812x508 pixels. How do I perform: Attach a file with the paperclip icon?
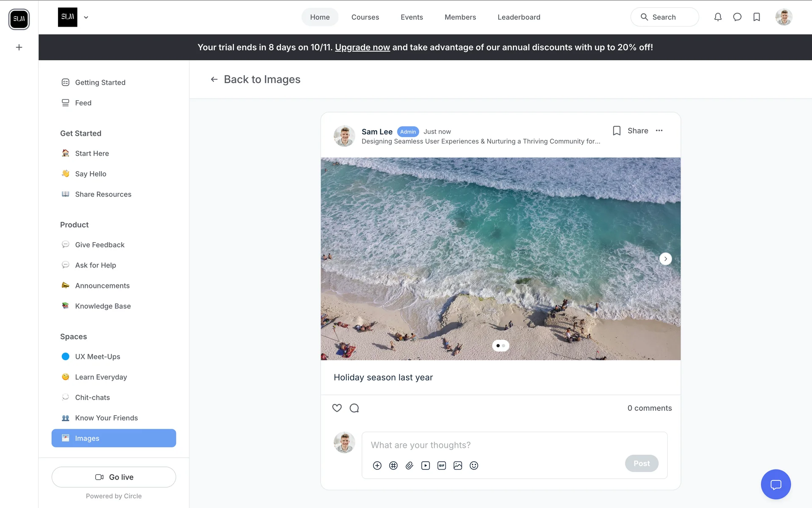409,466
